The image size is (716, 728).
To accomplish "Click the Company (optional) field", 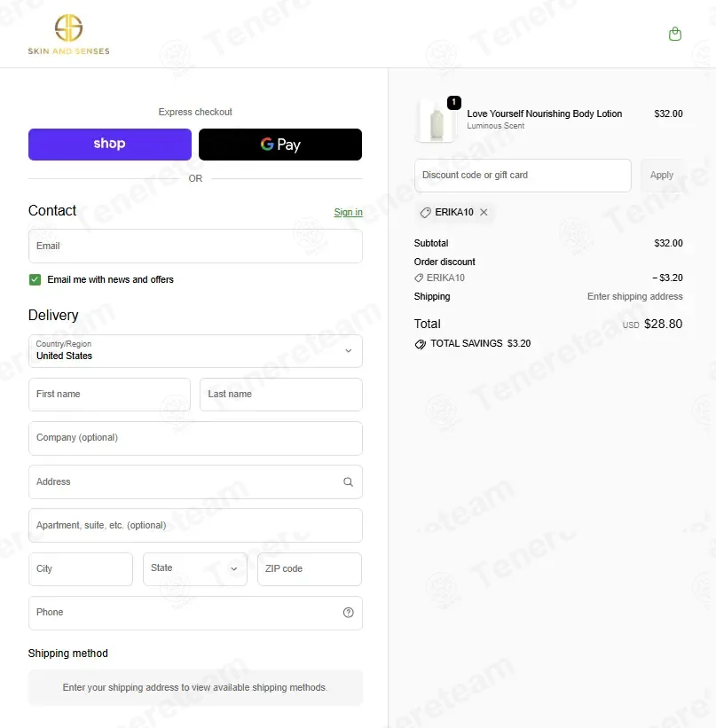I will click(195, 438).
